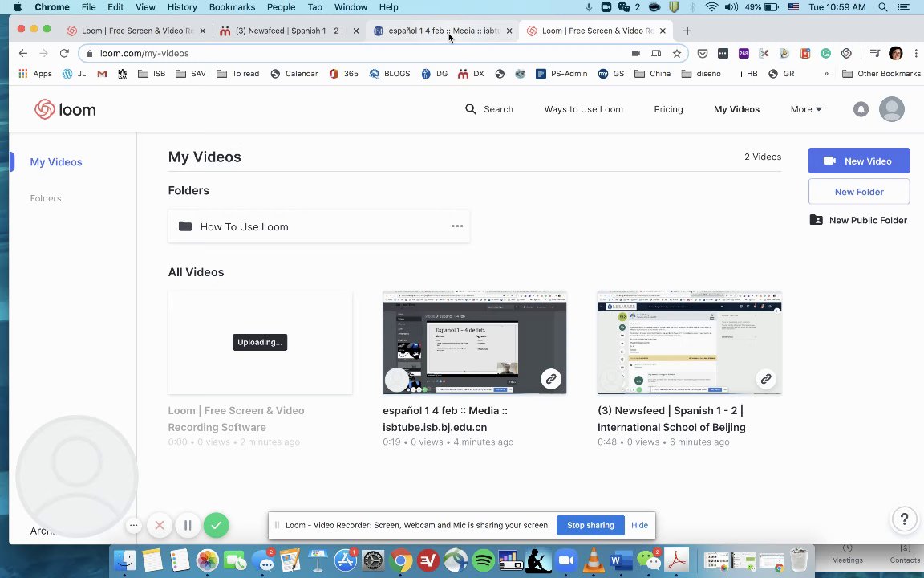Close the español 1 4 feb tab
The width and height of the screenshot is (924, 578).
(510, 31)
